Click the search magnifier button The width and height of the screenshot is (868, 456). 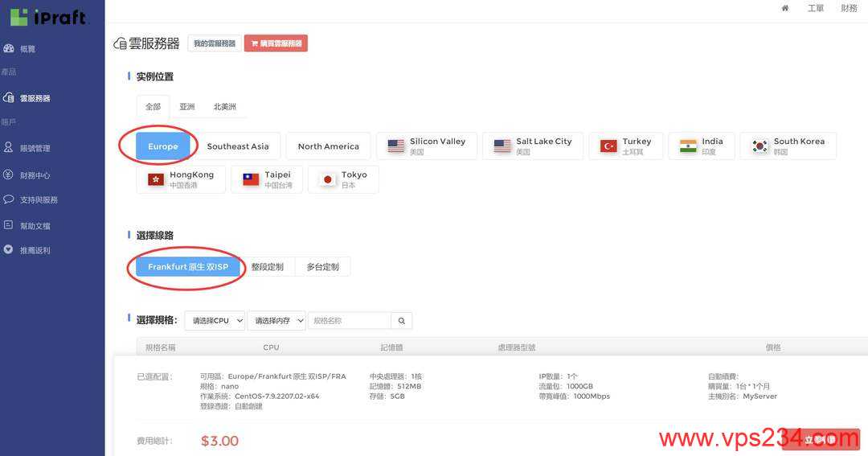[x=401, y=320]
